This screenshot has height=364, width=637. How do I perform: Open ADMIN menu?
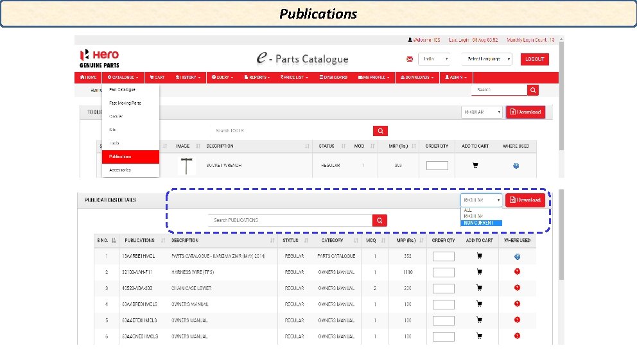(x=456, y=77)
